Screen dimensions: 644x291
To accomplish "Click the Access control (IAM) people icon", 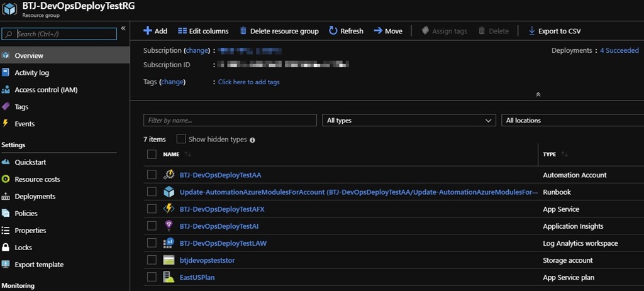I will click(6, 89).
